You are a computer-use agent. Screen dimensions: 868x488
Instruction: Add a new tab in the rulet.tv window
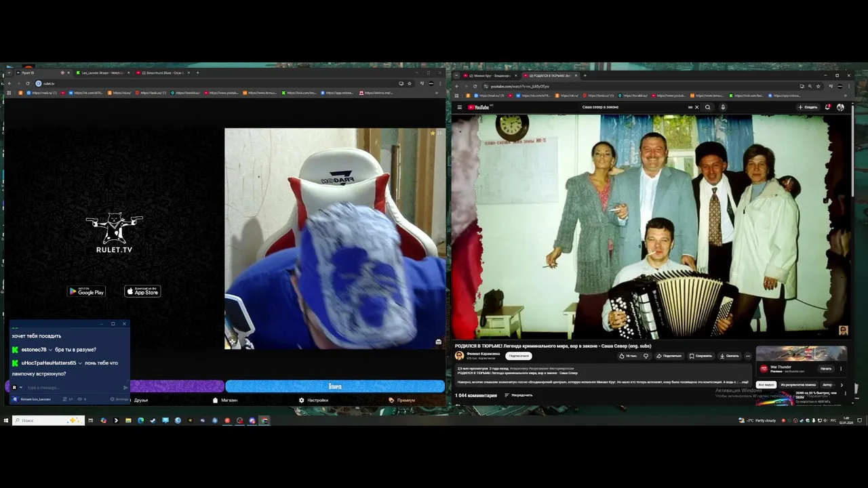pyautogui.click(x=197, y=73)
